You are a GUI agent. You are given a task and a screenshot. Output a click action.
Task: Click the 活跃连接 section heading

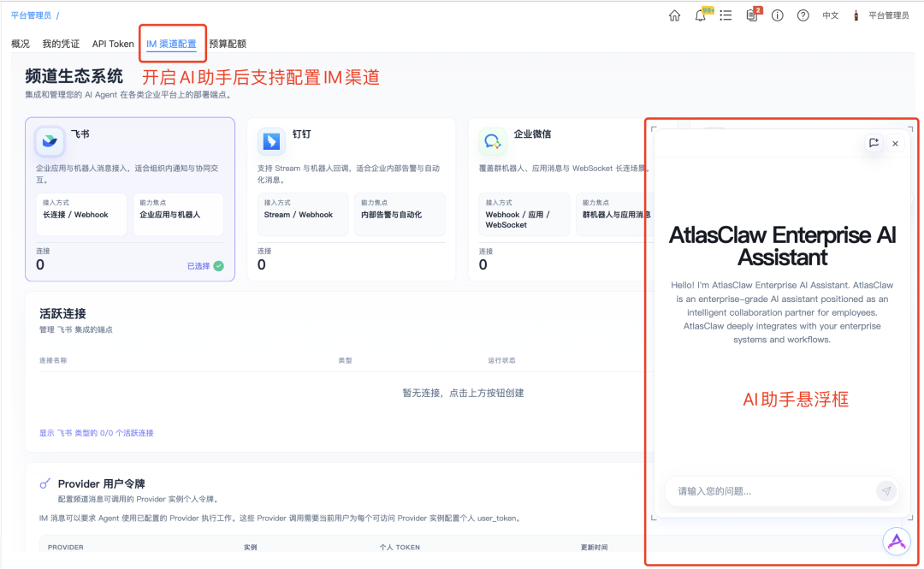(62, 313)
